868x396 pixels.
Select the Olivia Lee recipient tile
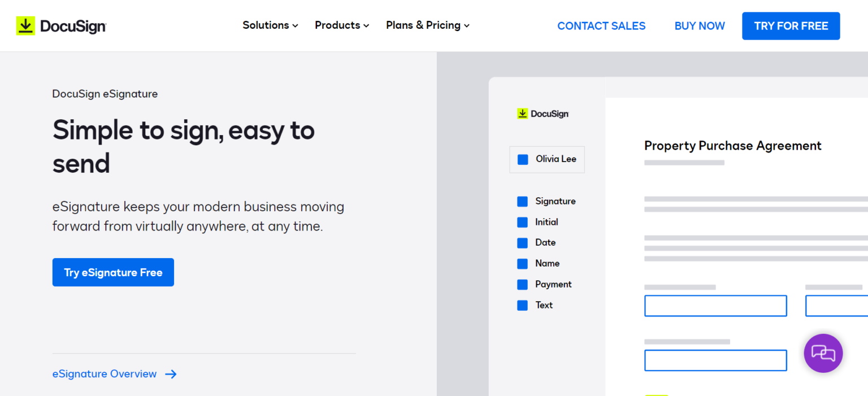pyautogui.click(x=546, y=159)
